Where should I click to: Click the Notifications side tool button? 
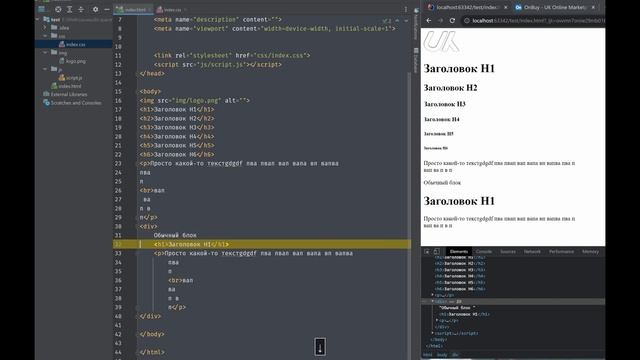pyautogui.click(x=416, y=25)
